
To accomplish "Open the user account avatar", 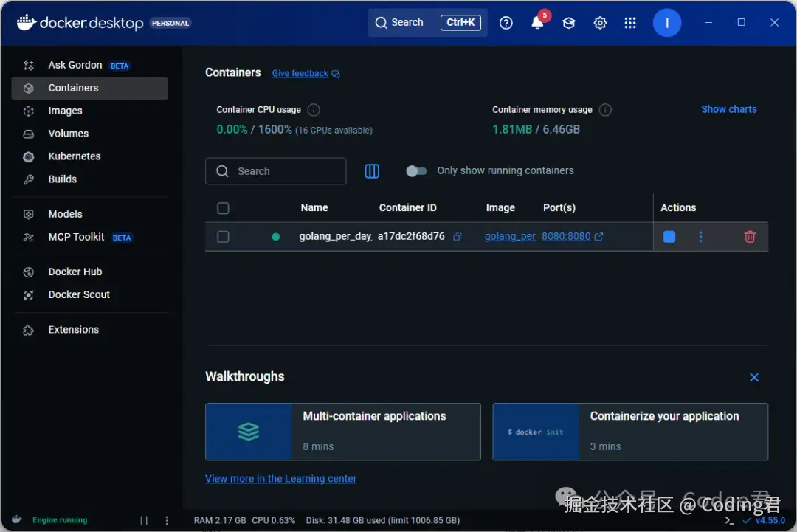I will 667,23.
